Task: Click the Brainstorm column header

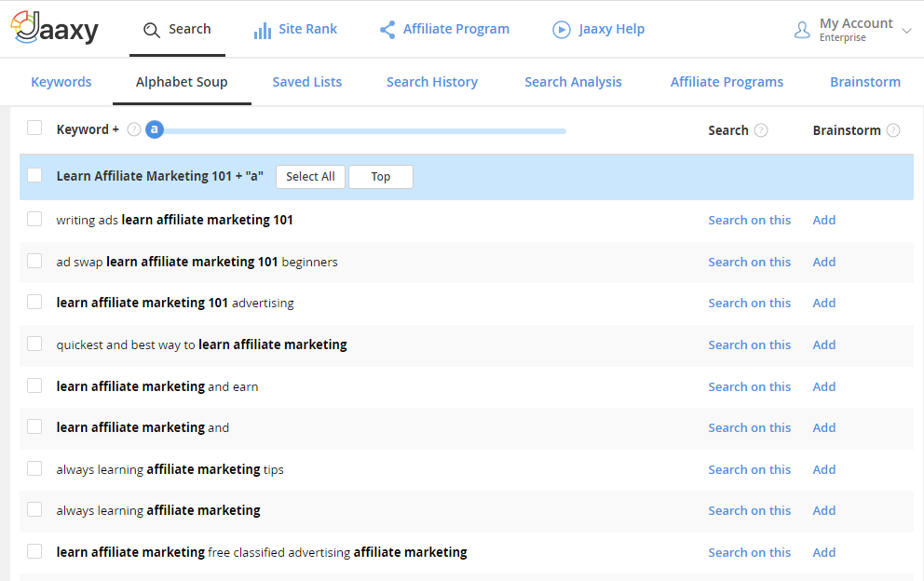Action: tap(847, 130)
